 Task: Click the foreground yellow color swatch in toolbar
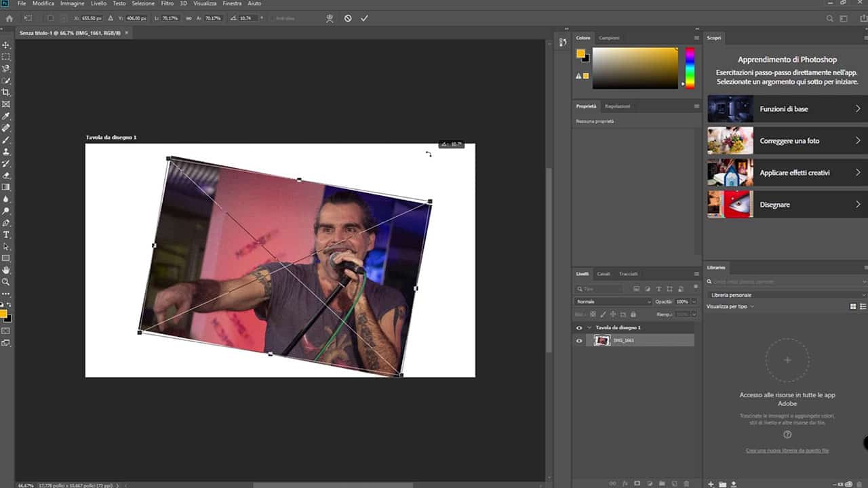click(3, 314)
